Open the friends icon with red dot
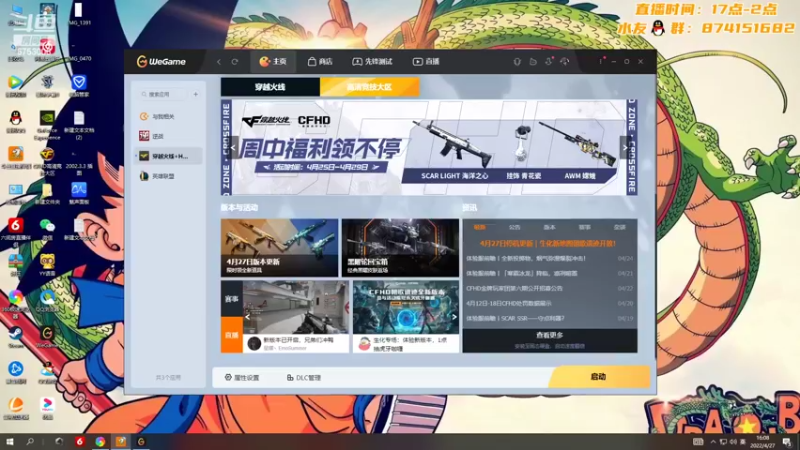800x450 pixels. point(549,62)
